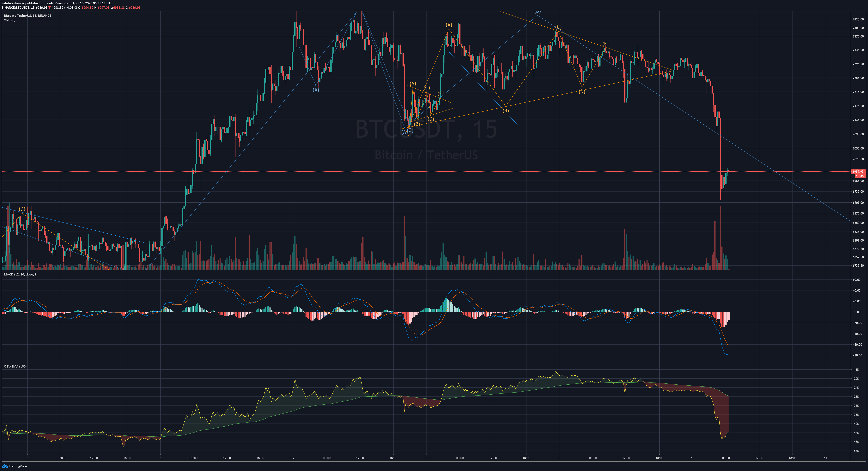Select the Bitcoin / TetherUS, 15, BINANCE legend
Screen dimensions: 868x471
point(28,15)
